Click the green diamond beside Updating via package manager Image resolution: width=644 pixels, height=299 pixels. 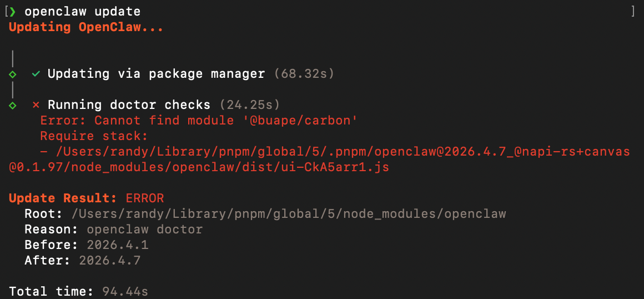(13, 74)
